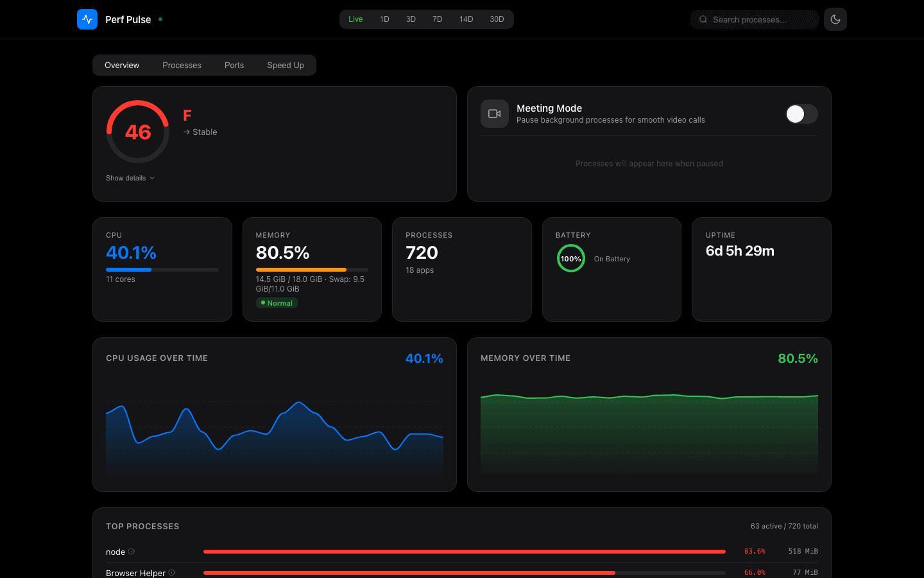Click the info icon beside Browser Helper

(x=171, y=572)
